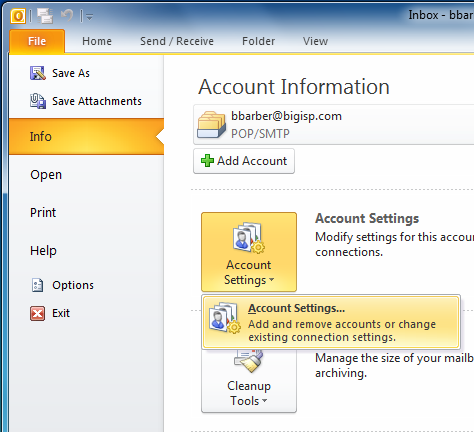Switch to the Home ribbon tab
Screen dimensions: 474x432
(x=97, y=41)
